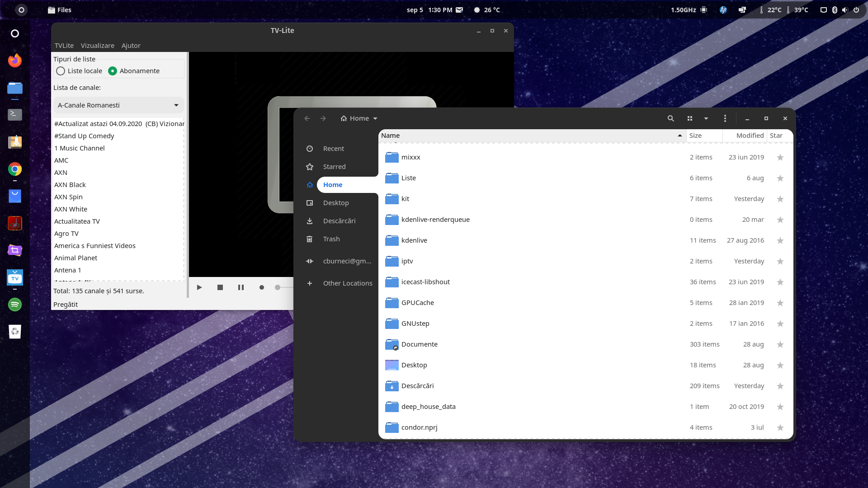
Task: Open the Home path dropdown
Action: coord(359,118)
